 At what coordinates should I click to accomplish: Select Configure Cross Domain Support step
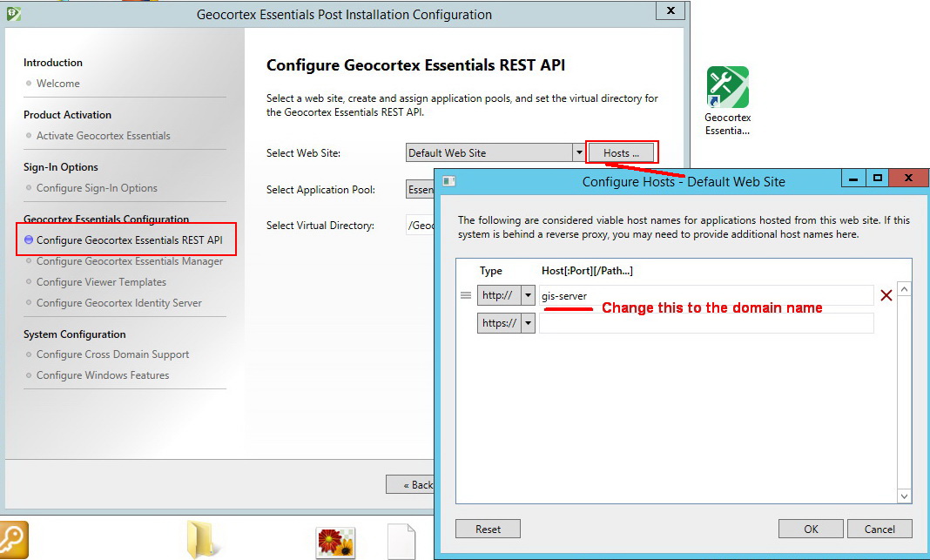[x=112, y=354]
